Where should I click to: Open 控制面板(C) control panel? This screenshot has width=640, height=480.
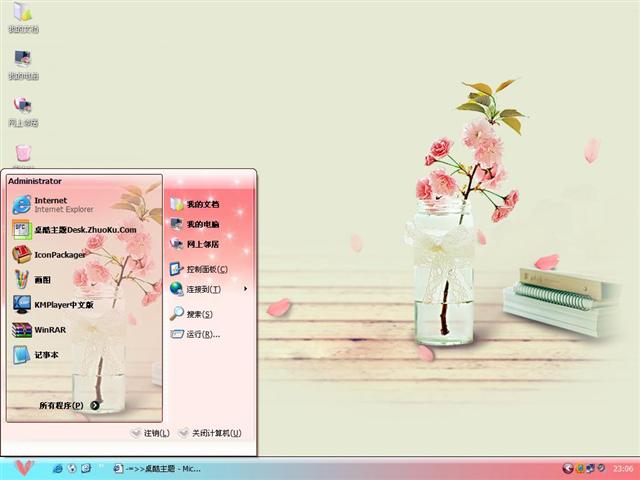click(x=199, y=269)
